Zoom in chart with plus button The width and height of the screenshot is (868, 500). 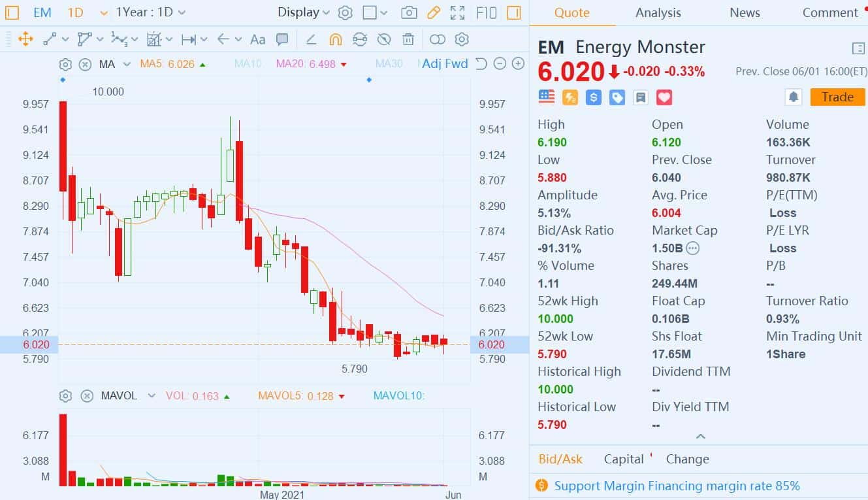point(518,63)
